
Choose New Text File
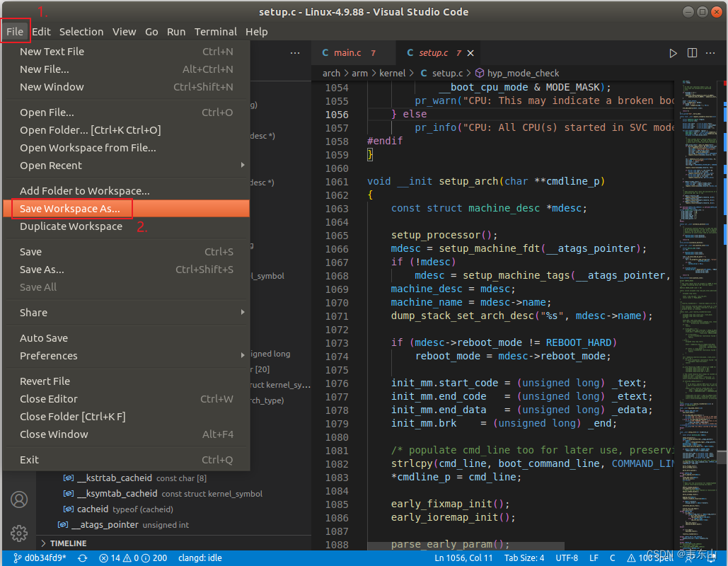click(126, 52)
